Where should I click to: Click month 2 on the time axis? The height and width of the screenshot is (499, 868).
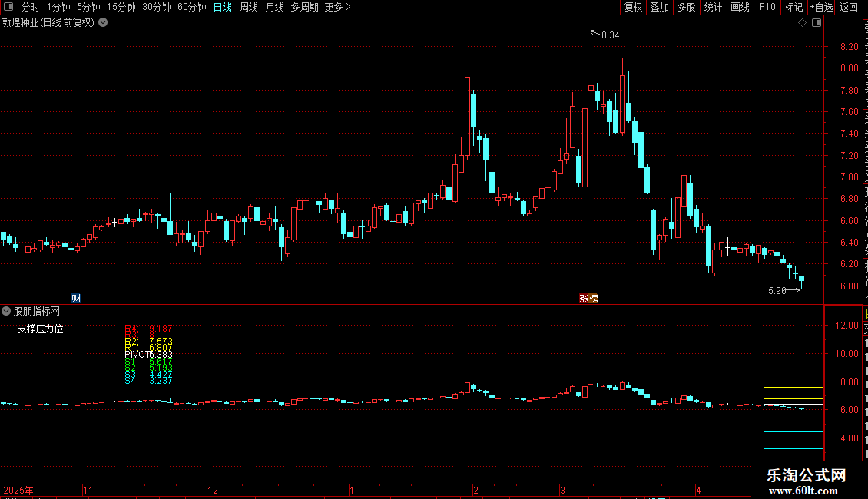coord(475,490)
